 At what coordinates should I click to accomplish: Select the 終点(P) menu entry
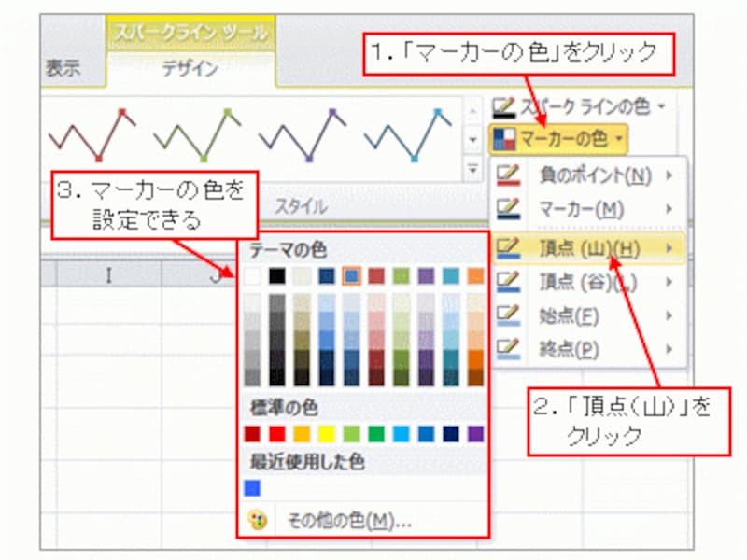(588, 349)
